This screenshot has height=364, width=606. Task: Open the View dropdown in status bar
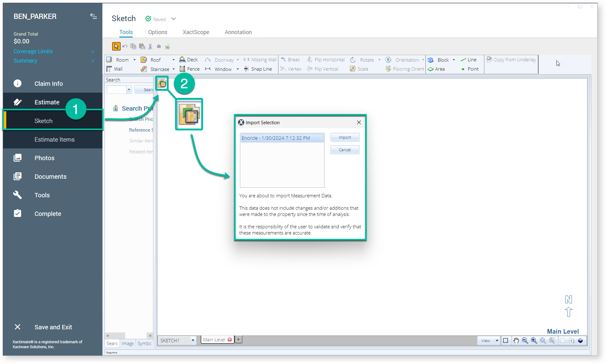tap(497, 340)
